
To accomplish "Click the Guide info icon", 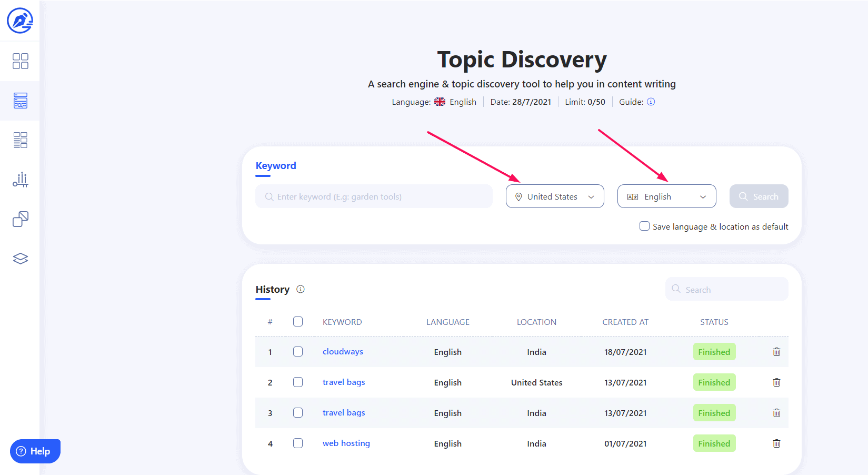I will 651,102.
